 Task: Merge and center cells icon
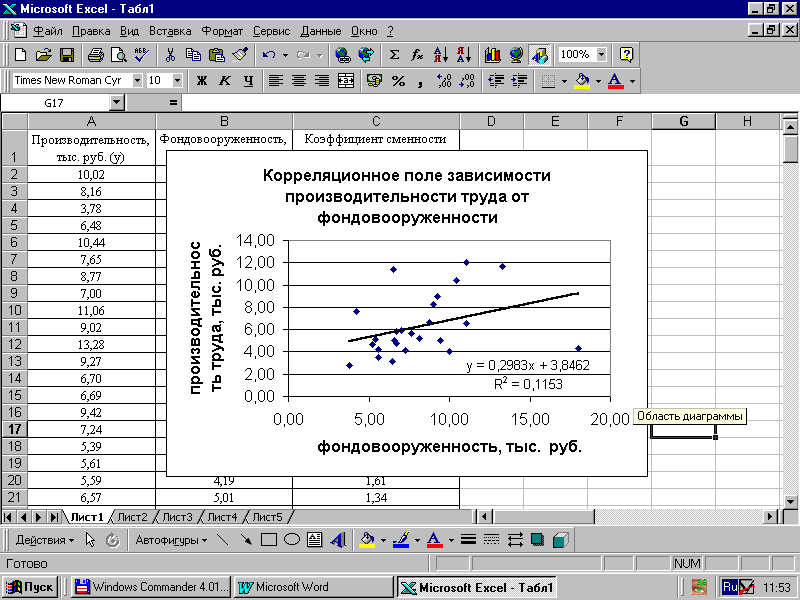pyautogui.click(x=346, y=81)
